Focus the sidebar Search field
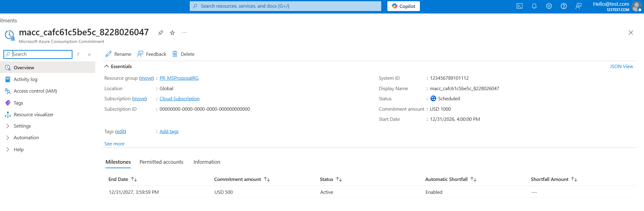The width and height of the screenshot is (644, 211). point(38,54)
